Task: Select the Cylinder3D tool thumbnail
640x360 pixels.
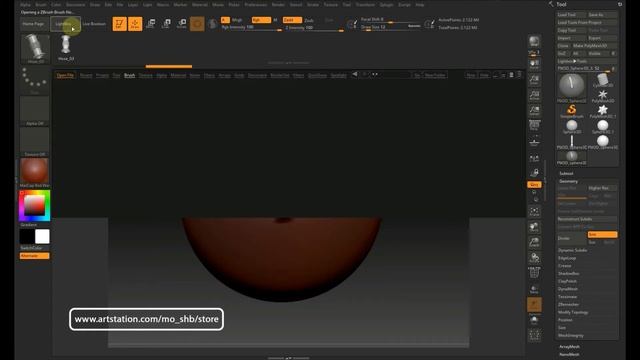Action: tap(602, 80)
